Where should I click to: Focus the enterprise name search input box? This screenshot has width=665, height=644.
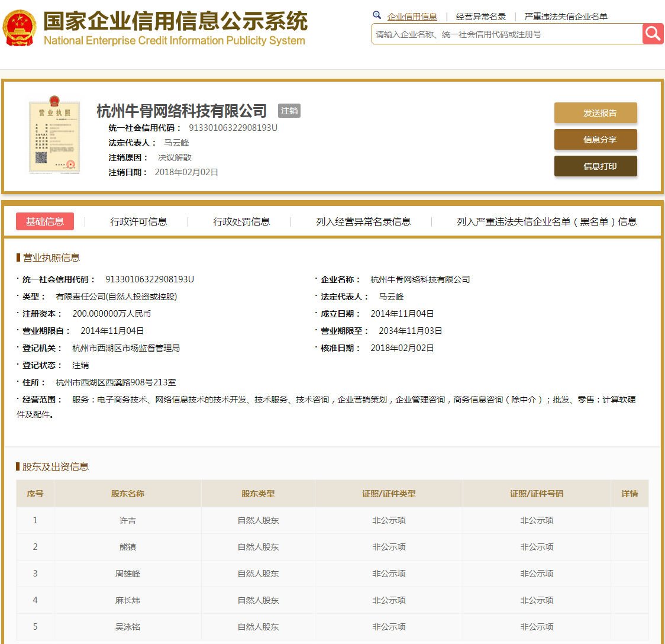click(x=506, y=34)
